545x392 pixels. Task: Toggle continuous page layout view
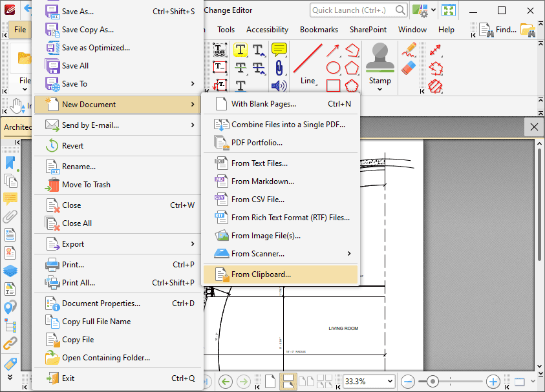[x=288, y=382]
